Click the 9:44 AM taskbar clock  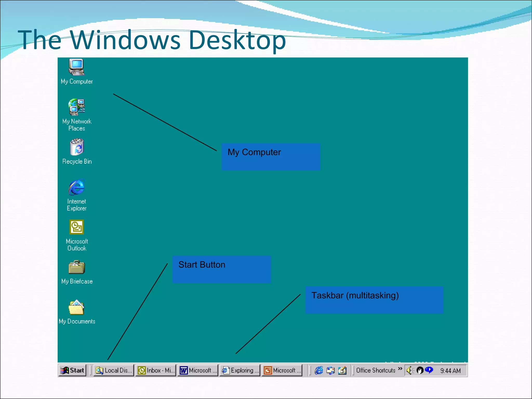pyautogui.click(x=450, y=371)
